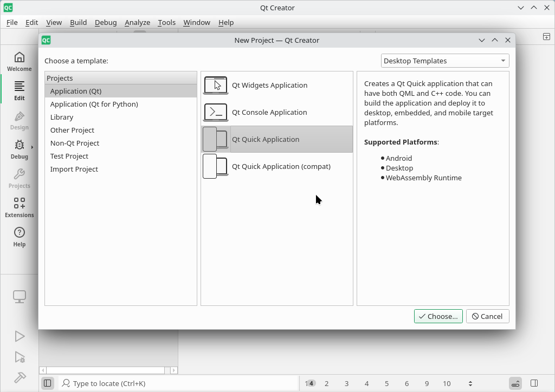Open the Edit menu
555x392 pixels.
click(31, 23)
